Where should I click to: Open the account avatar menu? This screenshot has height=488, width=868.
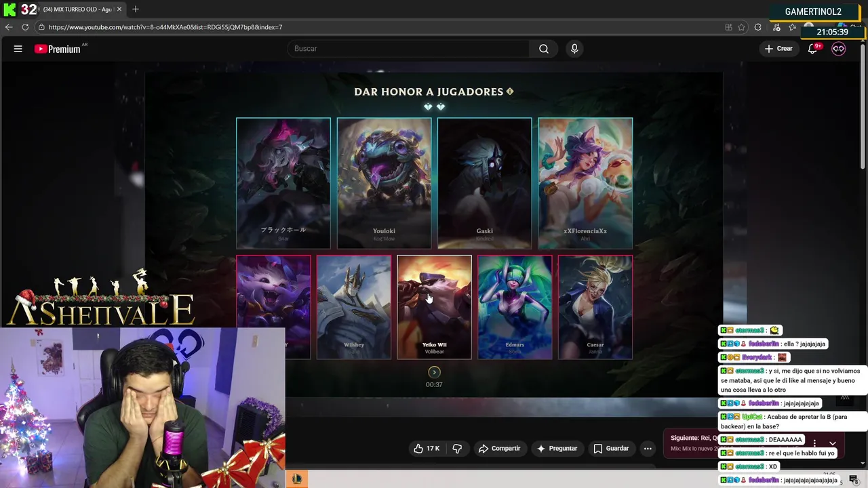pyautogui.click(x=839, y=49)
